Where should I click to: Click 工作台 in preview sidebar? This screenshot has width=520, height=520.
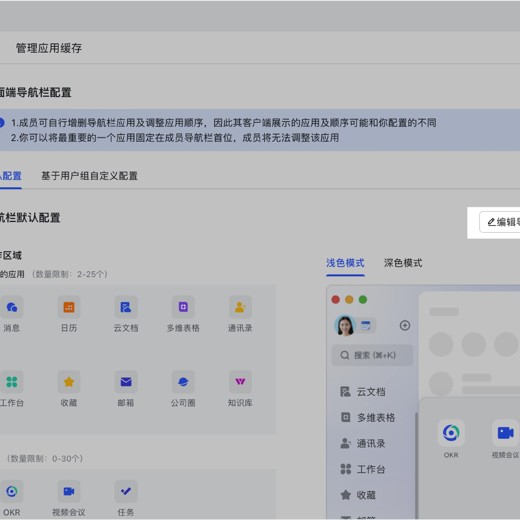[x=363, y=469]
